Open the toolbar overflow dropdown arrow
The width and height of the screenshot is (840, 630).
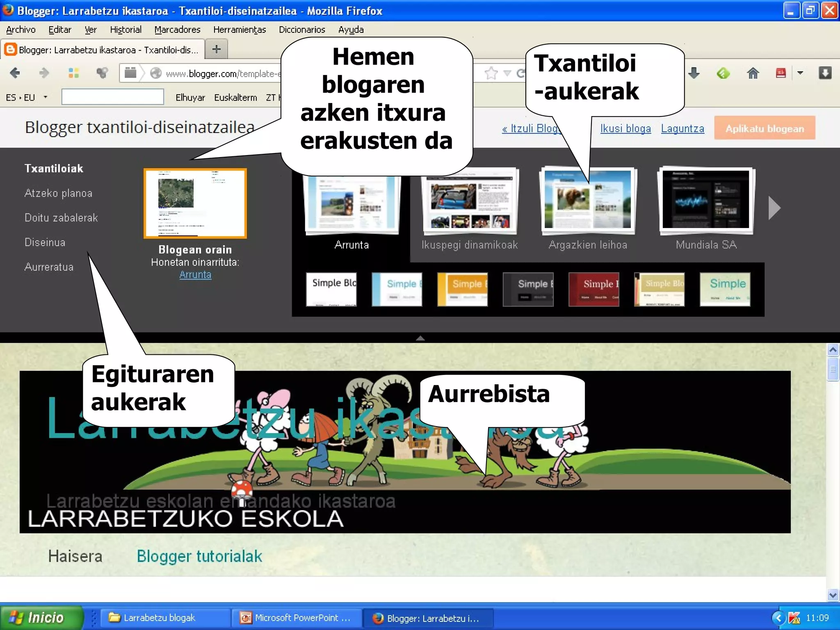tap(800, 73)
